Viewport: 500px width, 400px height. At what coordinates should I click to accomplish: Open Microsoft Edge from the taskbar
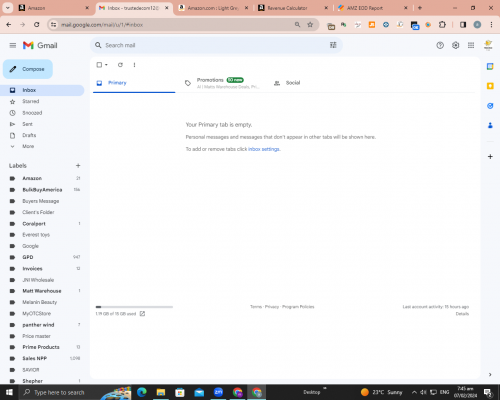pos(141,392)
